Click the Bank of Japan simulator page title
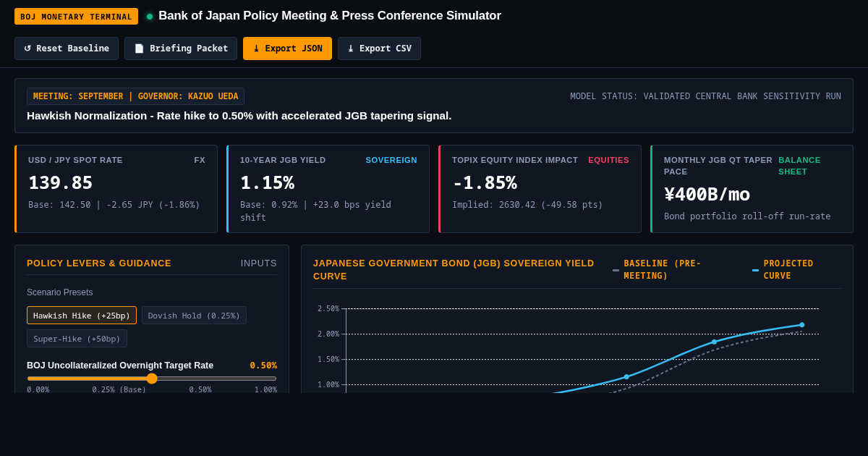Screen dimensions: 868x456 330,16
